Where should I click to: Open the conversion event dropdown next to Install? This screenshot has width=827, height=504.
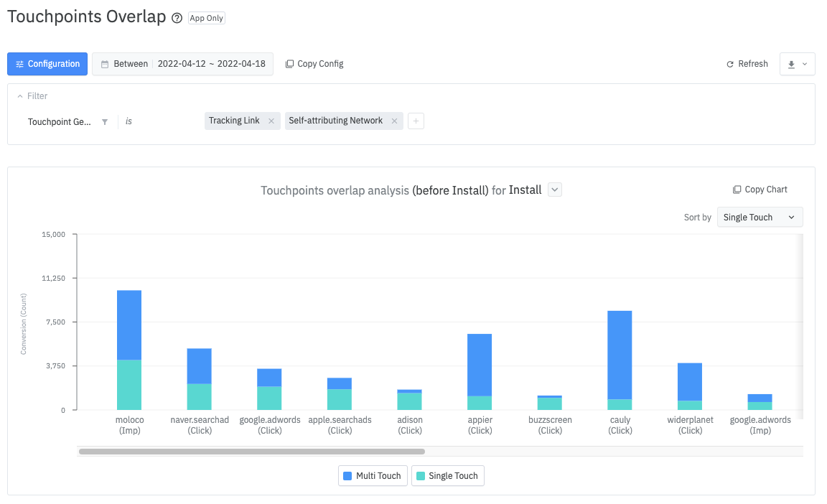(x=554, y=190)
